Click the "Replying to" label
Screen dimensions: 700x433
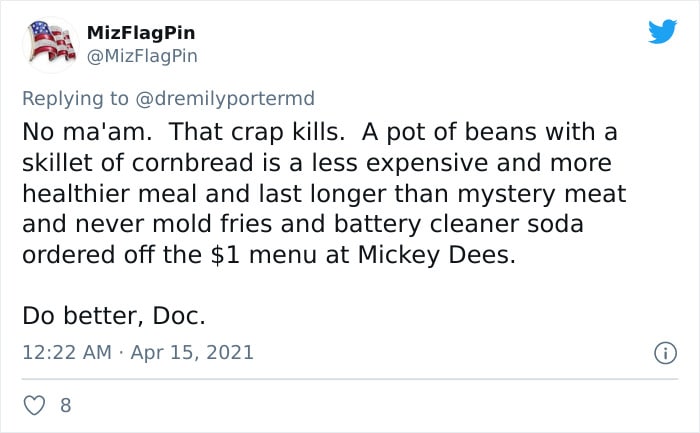pos(75,99)
